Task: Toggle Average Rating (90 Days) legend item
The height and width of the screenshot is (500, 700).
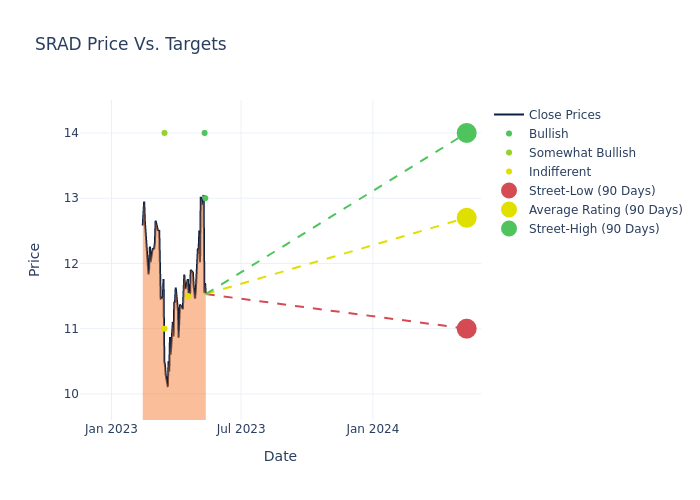Action: tap(605, 210)
